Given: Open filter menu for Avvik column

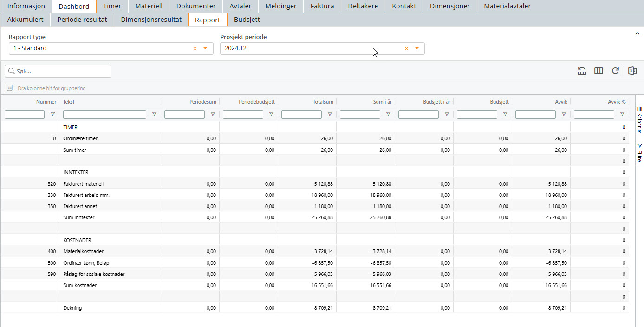Looking at the screenshot, I should [x=564, y=114].
